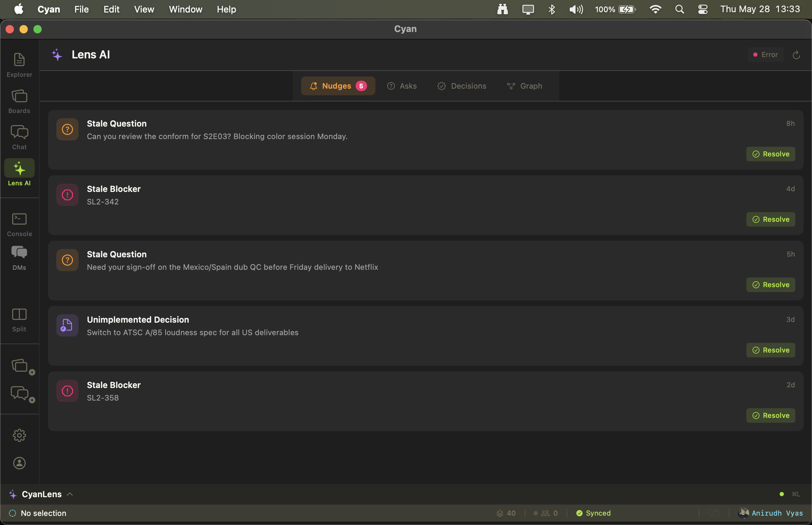Click the date and time in menu bar
Screen dimensions: 812x525
tap(760, 9)
